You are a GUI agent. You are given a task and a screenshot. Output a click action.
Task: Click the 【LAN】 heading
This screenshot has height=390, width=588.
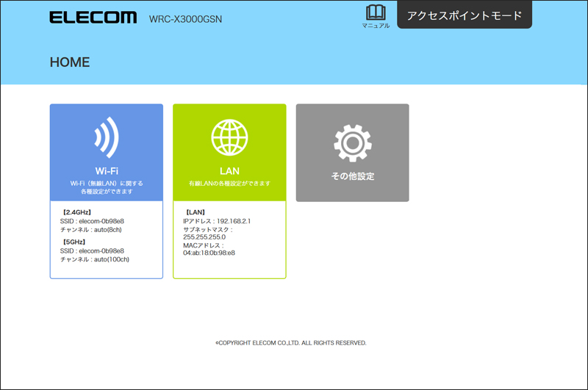[196, 212]
